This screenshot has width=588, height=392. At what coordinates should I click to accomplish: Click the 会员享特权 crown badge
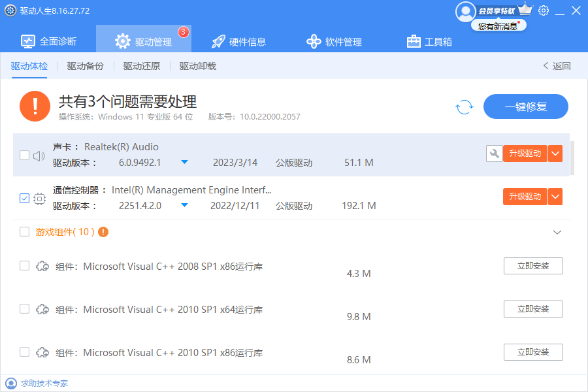[505, 10]
